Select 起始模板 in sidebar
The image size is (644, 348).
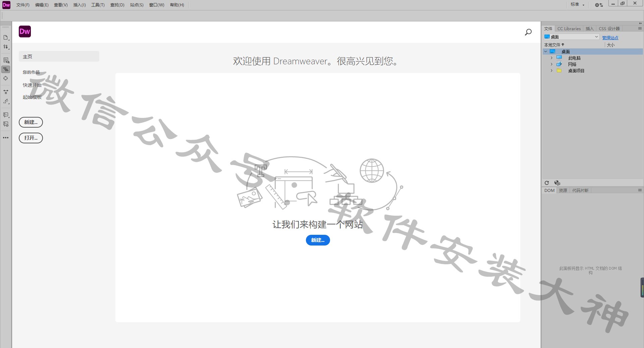pos(32,97)
